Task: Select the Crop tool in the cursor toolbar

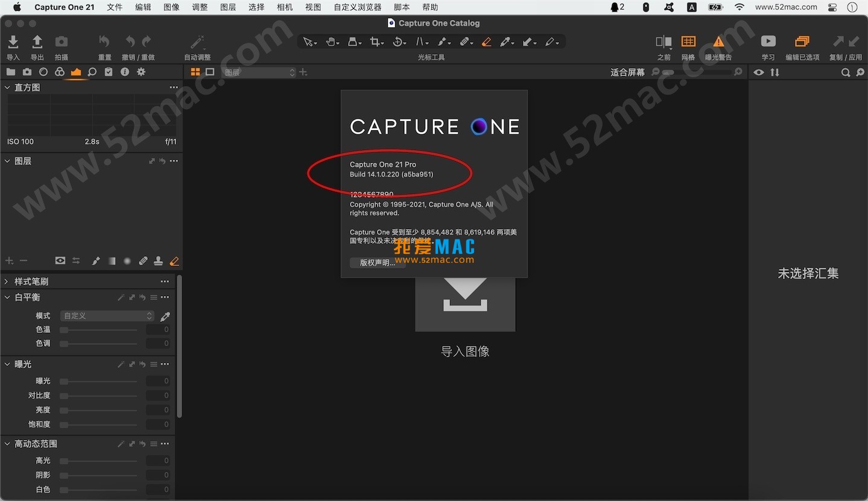Action: pos(374,42)
